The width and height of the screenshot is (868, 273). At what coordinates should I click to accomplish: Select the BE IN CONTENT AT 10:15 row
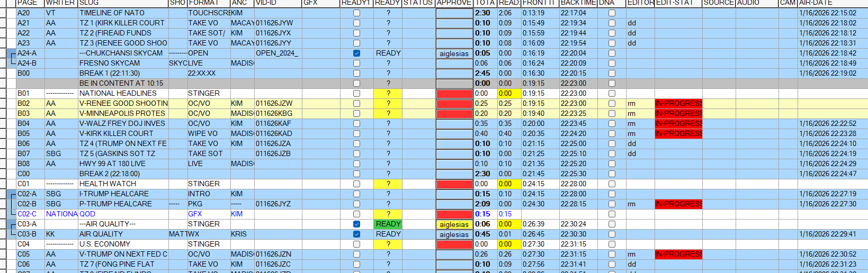pos(121,84)
